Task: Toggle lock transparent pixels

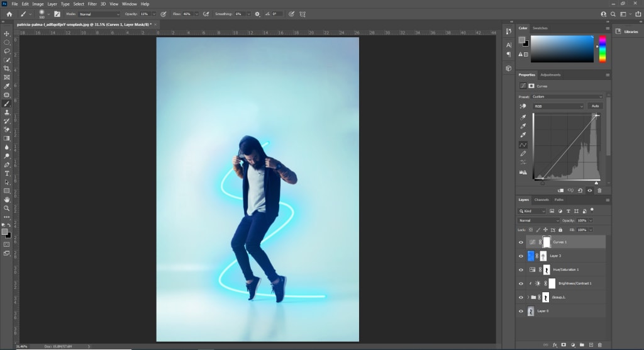Action: click(x=531, y=230)
